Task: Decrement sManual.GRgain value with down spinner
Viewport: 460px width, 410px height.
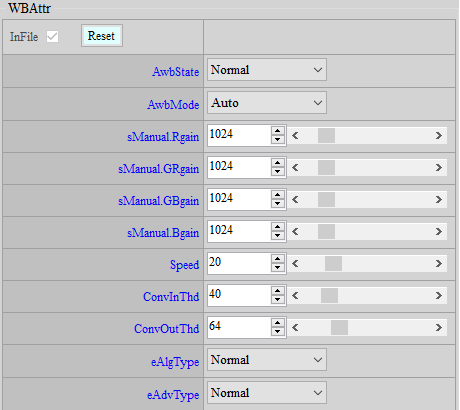Action: pyautogui.click(x=277, y=172)
